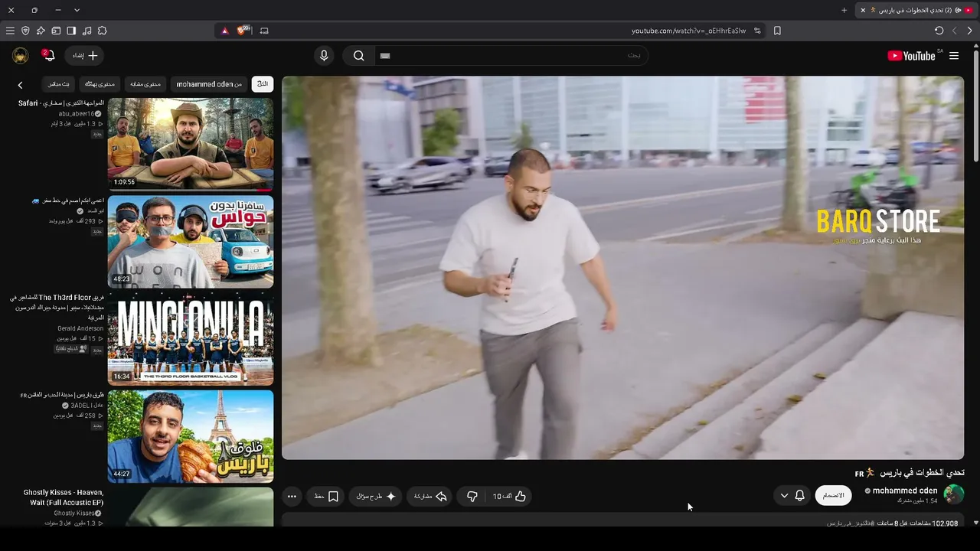The image size is (980, 551).
Task: Open tab search dropdown chevron
Action: 77,10
